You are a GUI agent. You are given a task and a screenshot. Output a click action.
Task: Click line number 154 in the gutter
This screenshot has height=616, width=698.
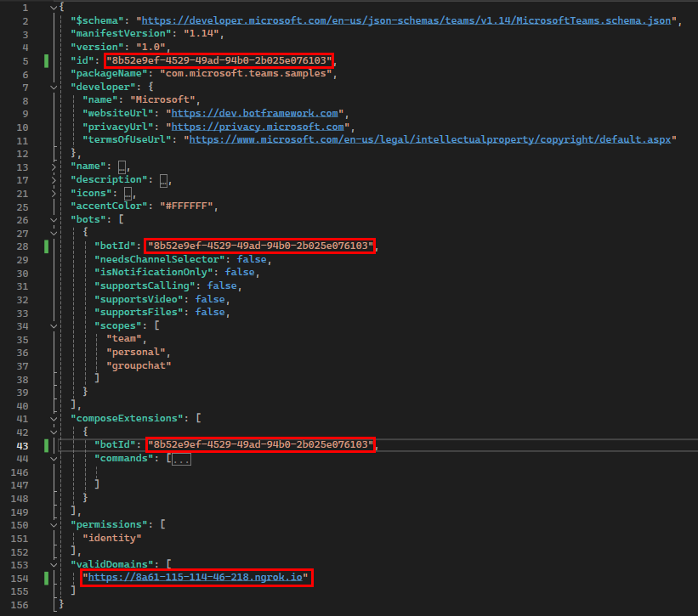tap(20, 579)
